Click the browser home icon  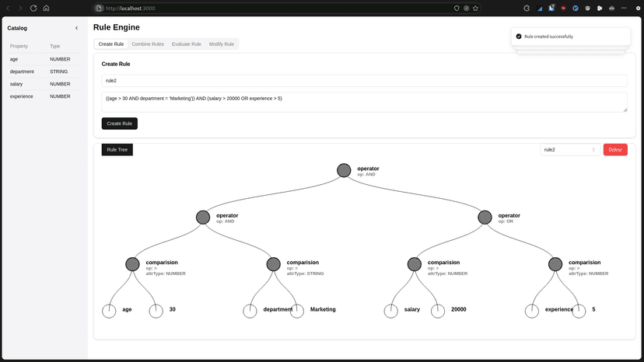tap(47, 9)
